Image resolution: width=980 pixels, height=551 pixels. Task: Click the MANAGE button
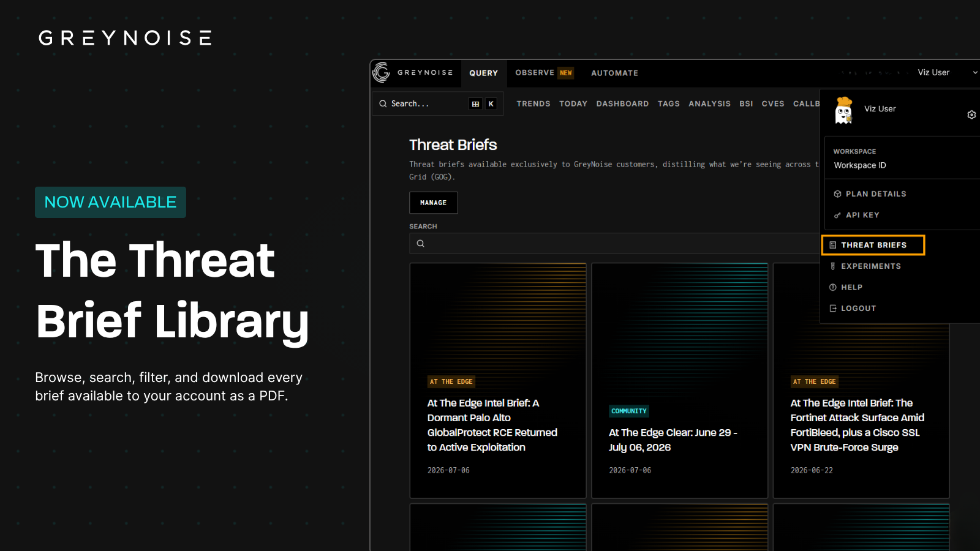coord(434,203)
